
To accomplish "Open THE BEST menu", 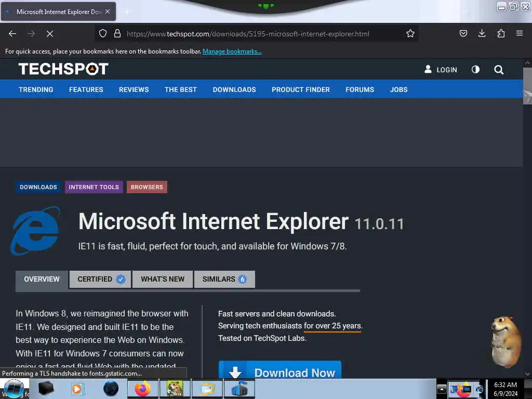I will [180, 89].
